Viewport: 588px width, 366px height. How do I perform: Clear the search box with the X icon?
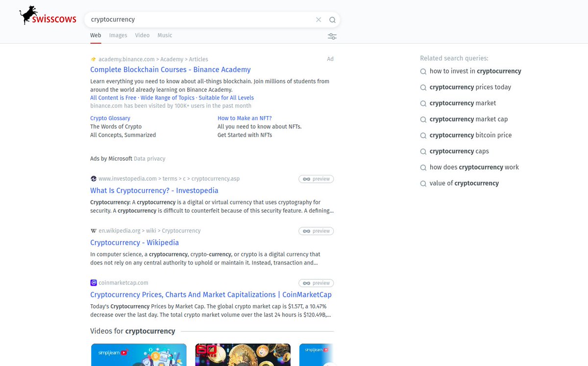318,20
